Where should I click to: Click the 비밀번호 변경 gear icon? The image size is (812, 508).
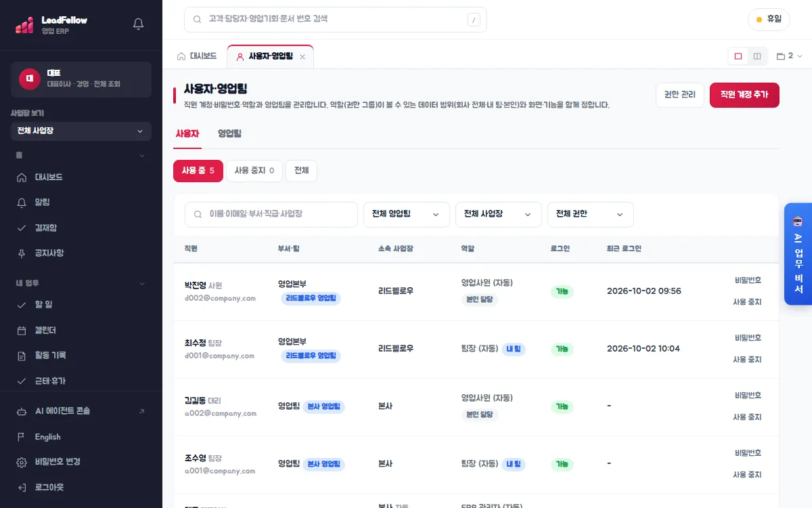(x=22, y=462)
